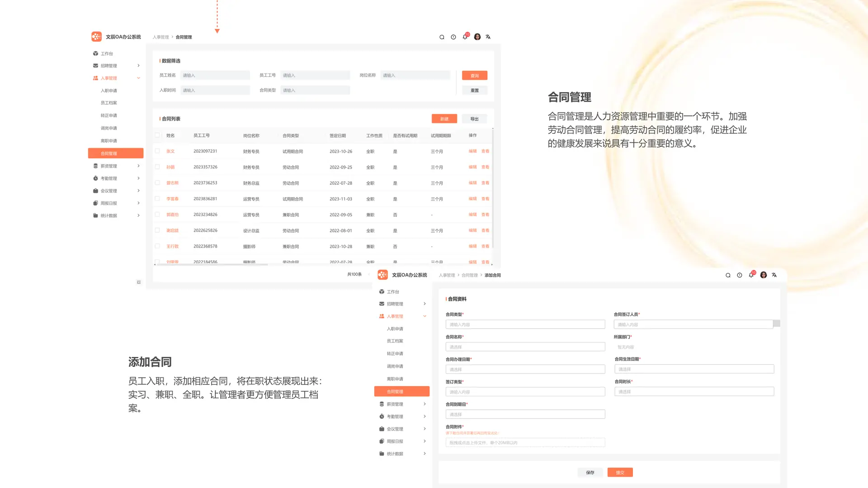The width and height of the screenshot is (868, 488).
Task: Select highlighted 合同管理 item in add-contract sidebar
Action: coord(402,391)
